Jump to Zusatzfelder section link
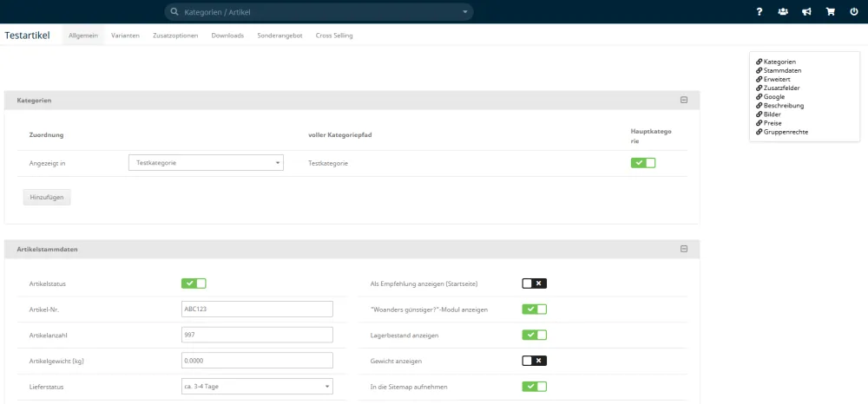 (x=781, y=88)
